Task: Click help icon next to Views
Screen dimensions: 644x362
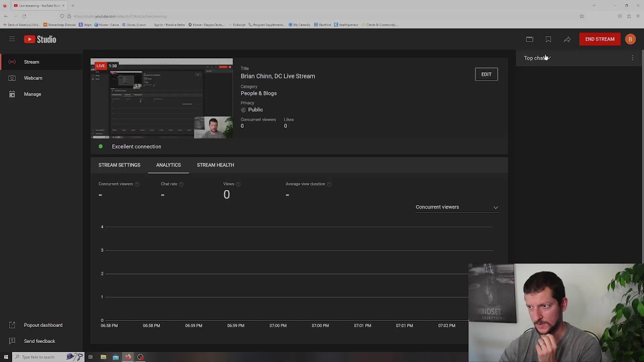Action: coord(238,184)
